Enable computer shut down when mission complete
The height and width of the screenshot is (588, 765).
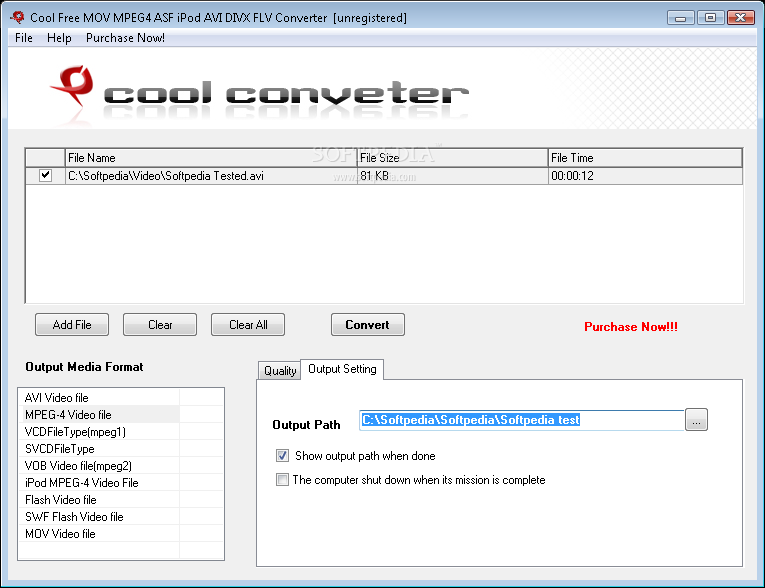(282, 480)
